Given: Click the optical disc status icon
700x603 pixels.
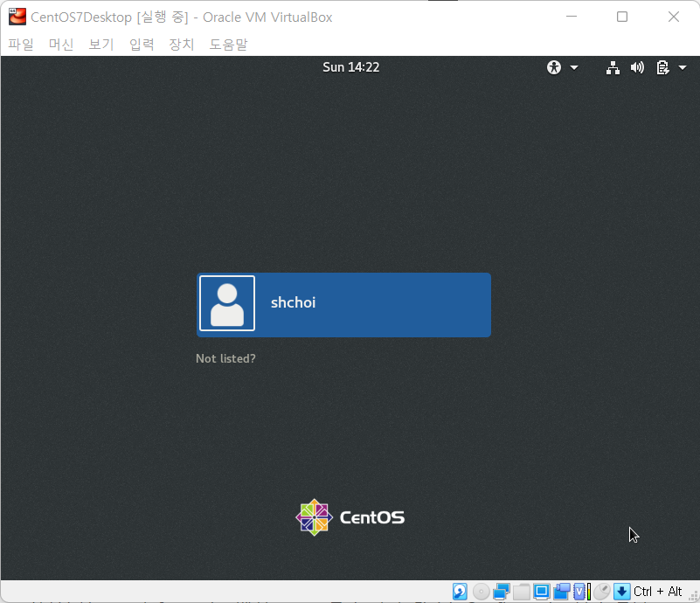Looking at the screenshot, I should [482, 592].
